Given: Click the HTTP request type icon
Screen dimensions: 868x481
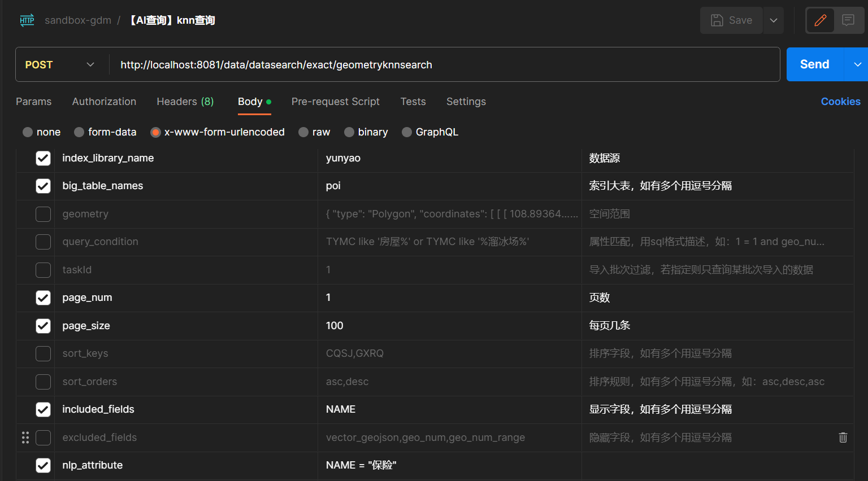Looking at the screenshot, I should (27, 20).
